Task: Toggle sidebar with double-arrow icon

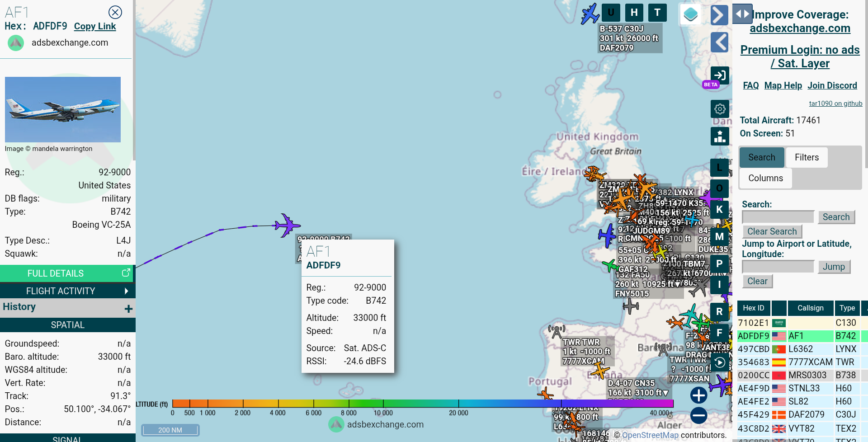Action: click(742, 14)
